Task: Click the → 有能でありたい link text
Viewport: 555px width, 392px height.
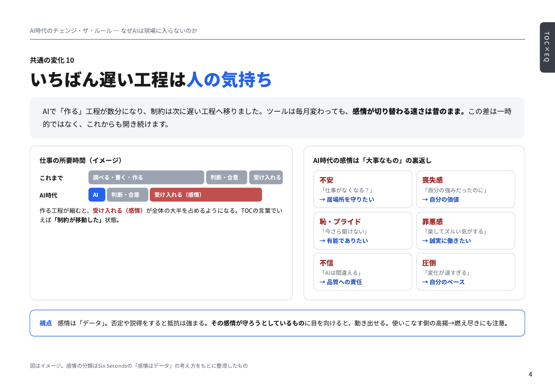Action: tap(344, 241)
